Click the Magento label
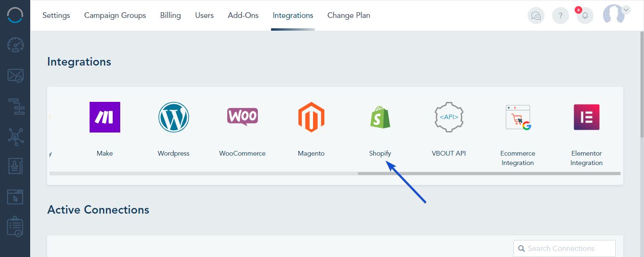The width and height of the screenshot is (644, 257). click(311, 153)
